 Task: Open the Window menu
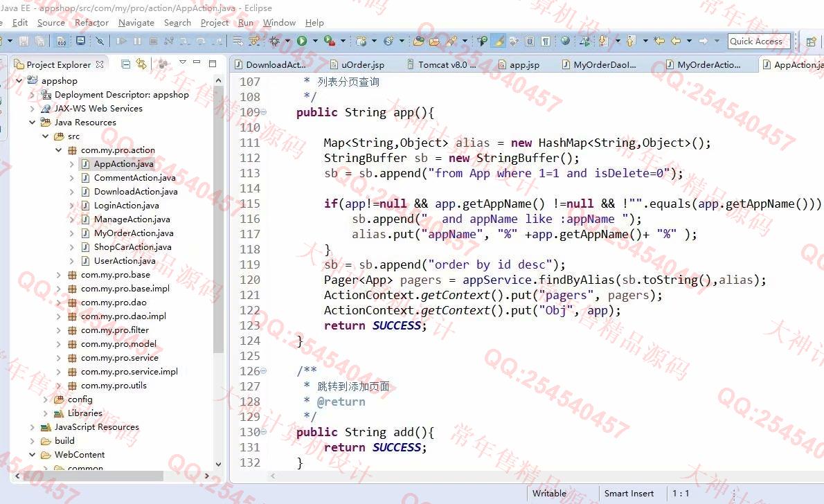pos(279,23)
